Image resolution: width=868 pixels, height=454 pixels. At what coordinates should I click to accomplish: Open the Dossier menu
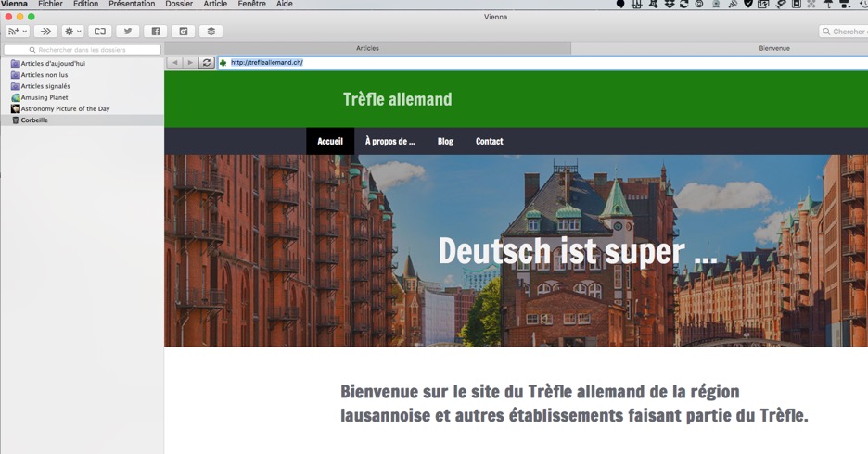click(x=179, y=5)
